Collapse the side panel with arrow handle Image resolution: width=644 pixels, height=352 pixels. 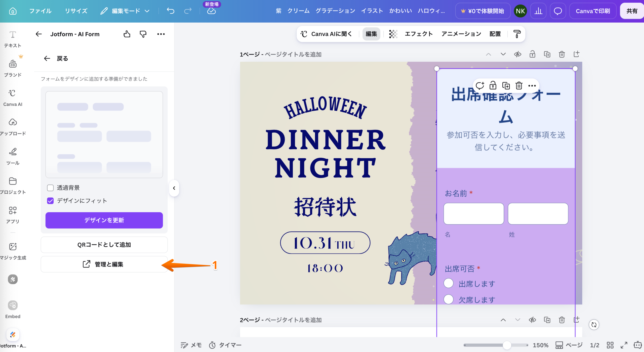[174, 188]
